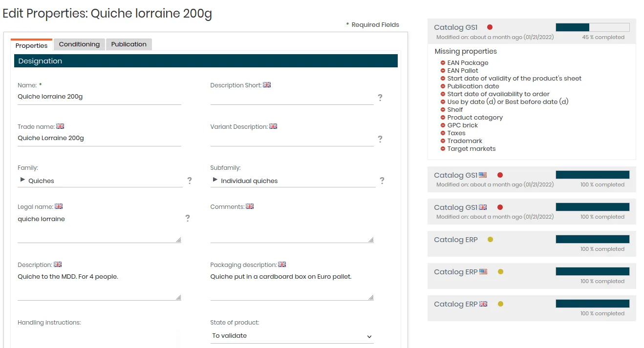
Task: Click the Variant Description input field
Action: coord(292,139)
